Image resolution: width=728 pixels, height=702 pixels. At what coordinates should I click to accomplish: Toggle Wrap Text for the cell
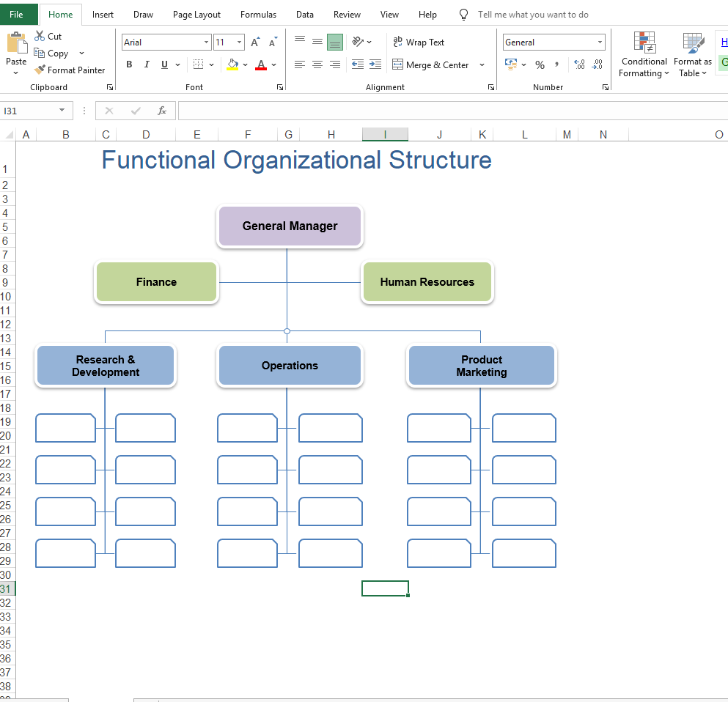point(419,43)
